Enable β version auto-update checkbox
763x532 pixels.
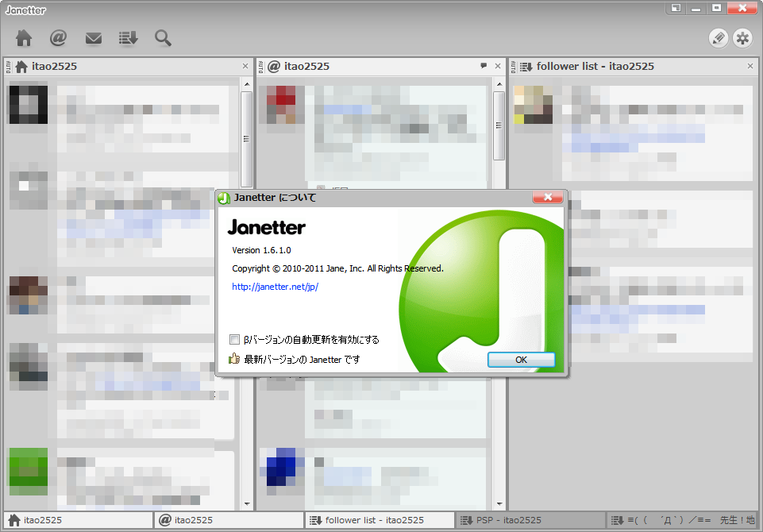234,339
